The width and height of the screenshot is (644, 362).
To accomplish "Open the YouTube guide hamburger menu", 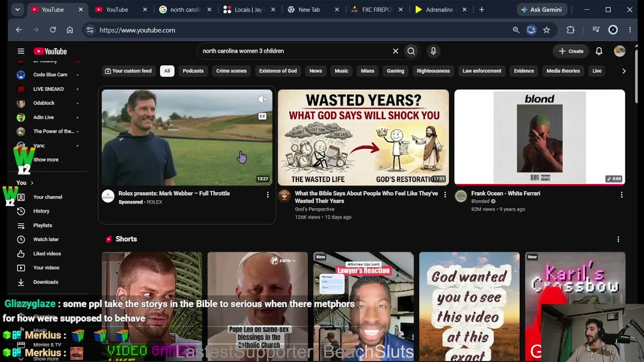I will pyautogui.click(x=21, y=51).
